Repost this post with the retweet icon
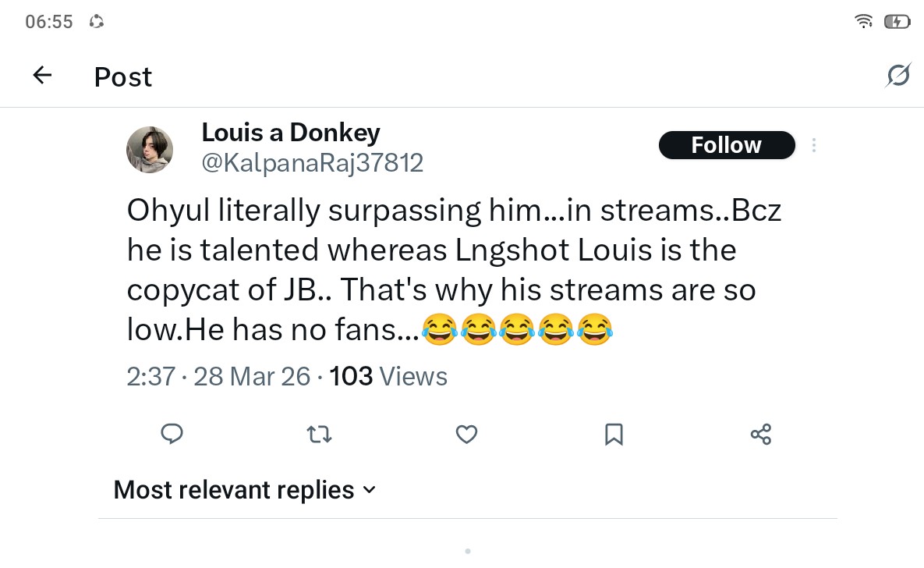The width and height of the screenshot is (924, 568). (318, 435)
